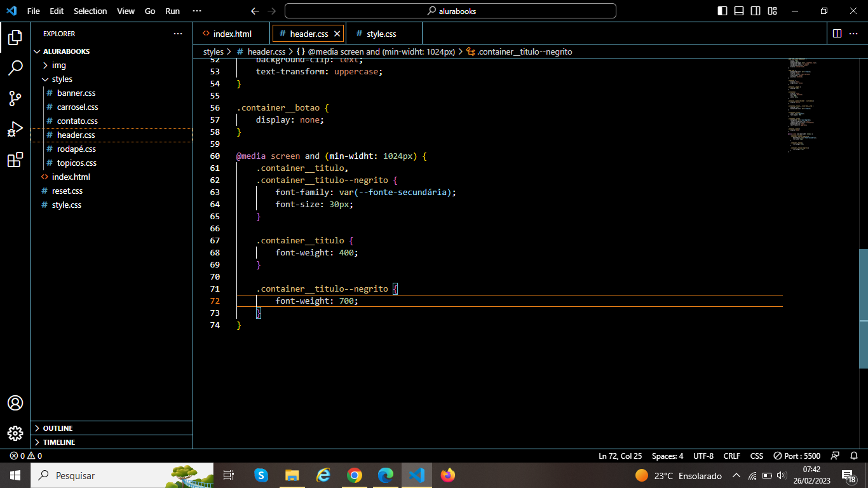The height and width of the screenshot is (488, 868).
Task: Select the header.css editor tab
Action: pos(309,34)
